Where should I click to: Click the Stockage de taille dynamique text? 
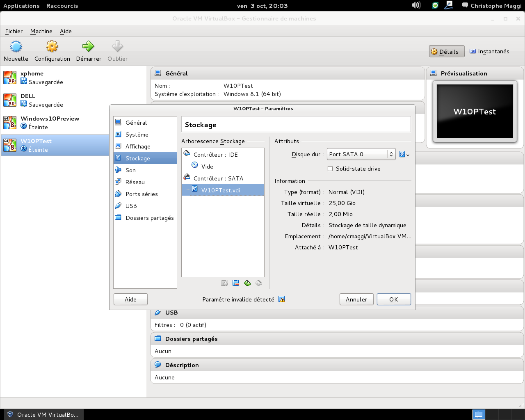tap(367, 225)
